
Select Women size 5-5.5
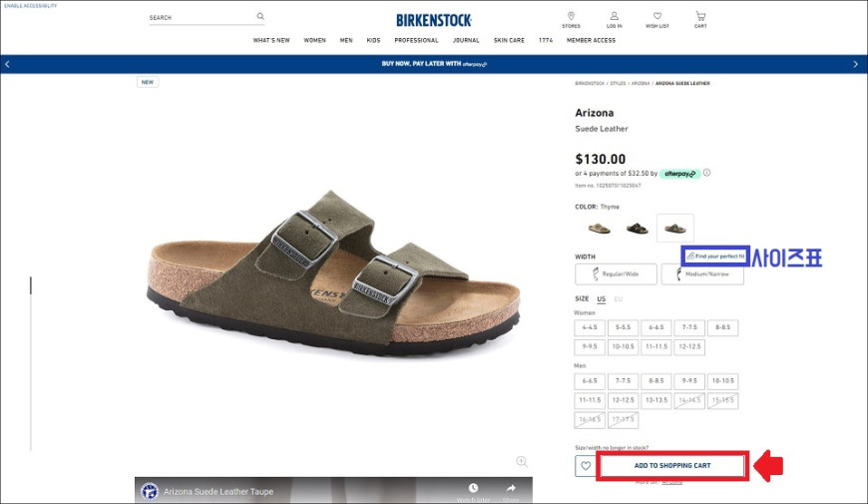pos(623,328)
